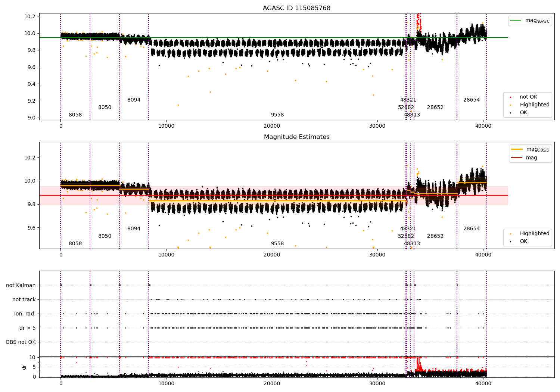The width and height of the screenshot is (560, 392).
Task: Click obsid label 9558 in the top plot
Action: point(277,115)
